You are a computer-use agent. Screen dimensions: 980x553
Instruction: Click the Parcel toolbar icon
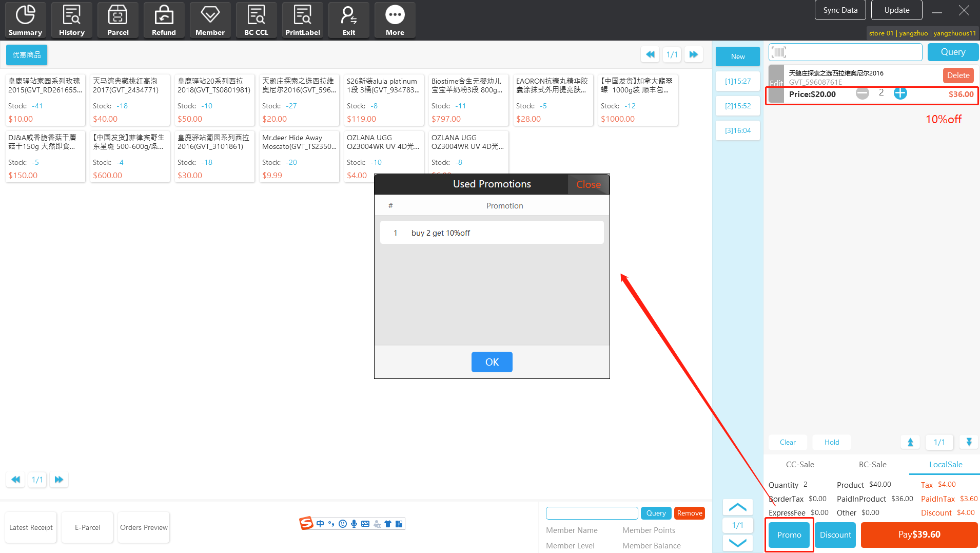(x=117, y=21)
